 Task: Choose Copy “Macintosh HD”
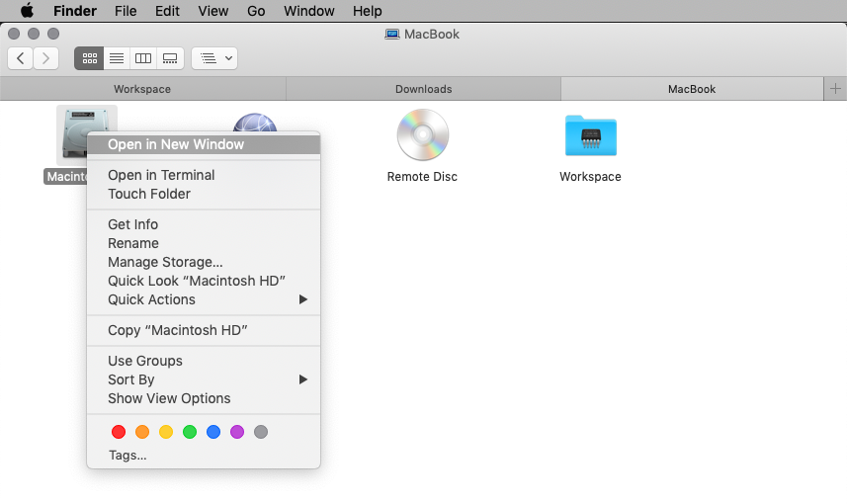[x=204, y=330]
